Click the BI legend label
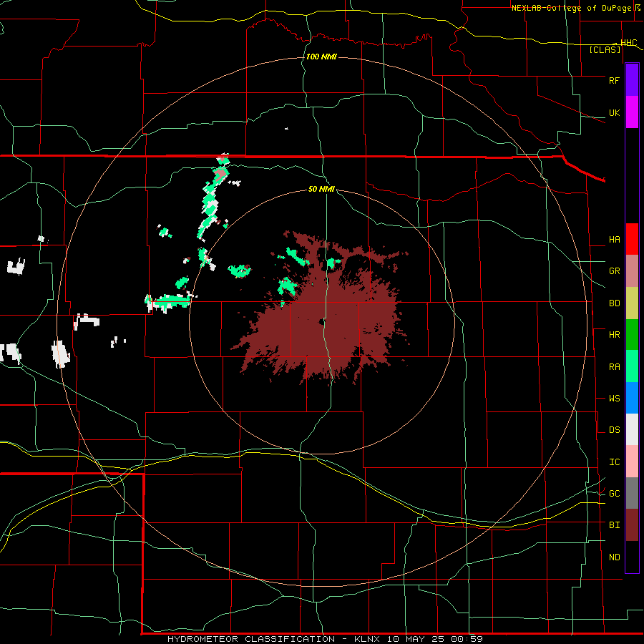The height and width of the screenshot is (644, 644). point(614,525)
